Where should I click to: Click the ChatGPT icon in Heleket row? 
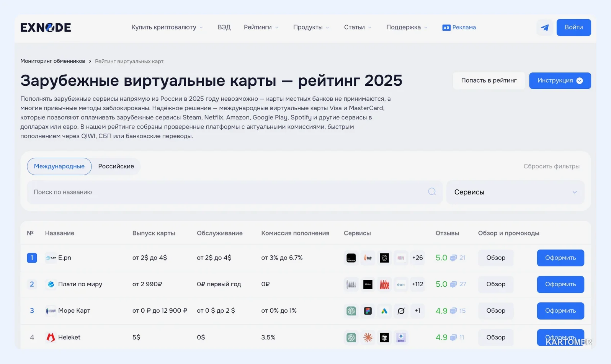coord(351,337)
